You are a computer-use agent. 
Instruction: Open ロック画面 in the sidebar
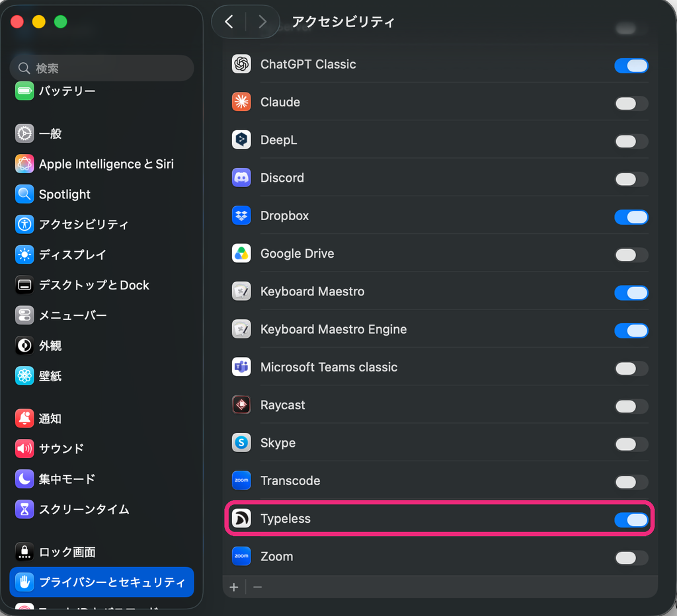(x=102, y=552)
